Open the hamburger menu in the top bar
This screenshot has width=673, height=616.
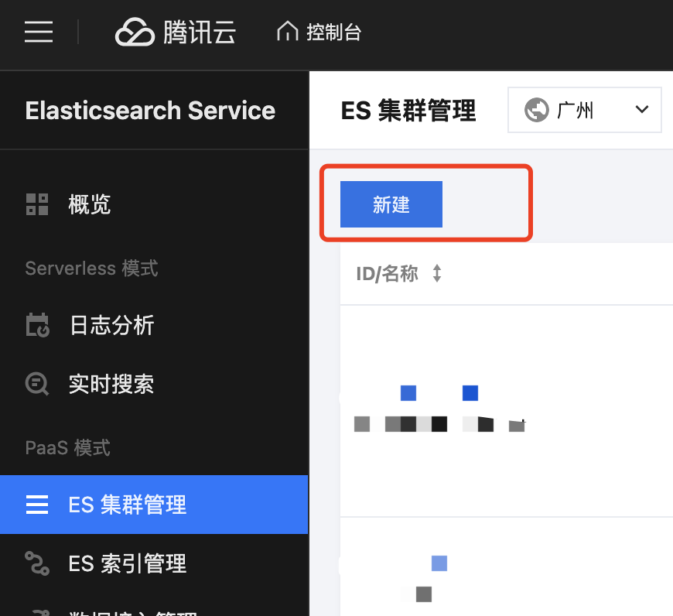pos(39,32)
